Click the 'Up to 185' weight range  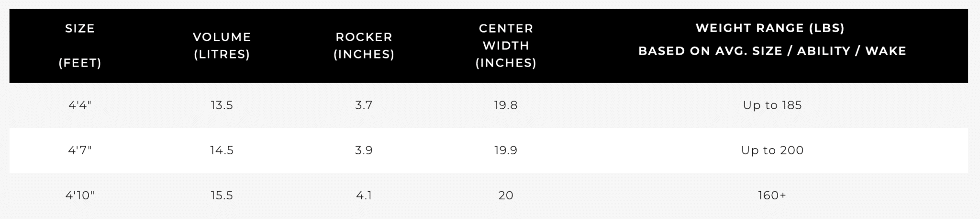772,105
